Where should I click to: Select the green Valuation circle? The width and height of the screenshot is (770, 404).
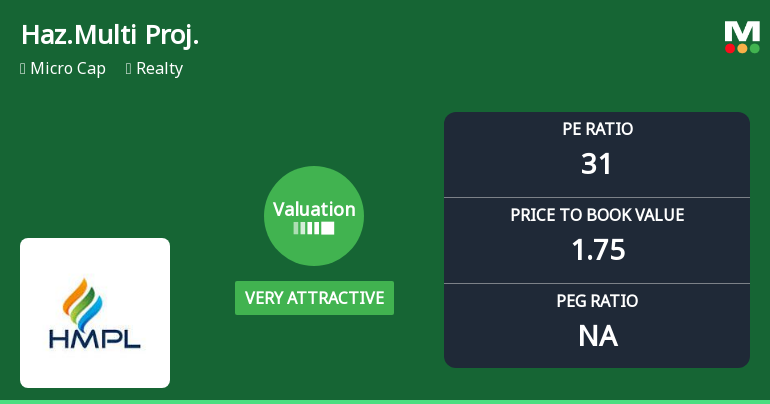tap(314, 216)
